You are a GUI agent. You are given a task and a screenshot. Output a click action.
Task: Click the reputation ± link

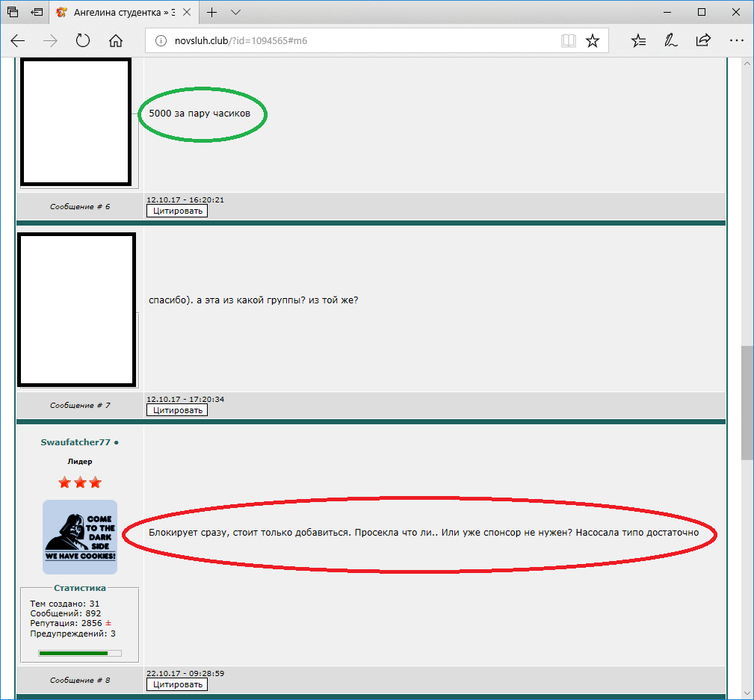(x=108, y=623)
